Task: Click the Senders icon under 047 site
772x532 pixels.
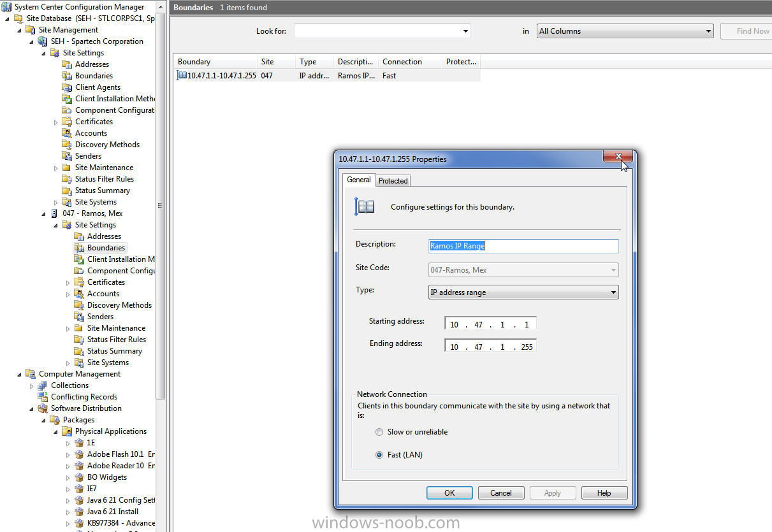Action: click(x=79, y=317)
